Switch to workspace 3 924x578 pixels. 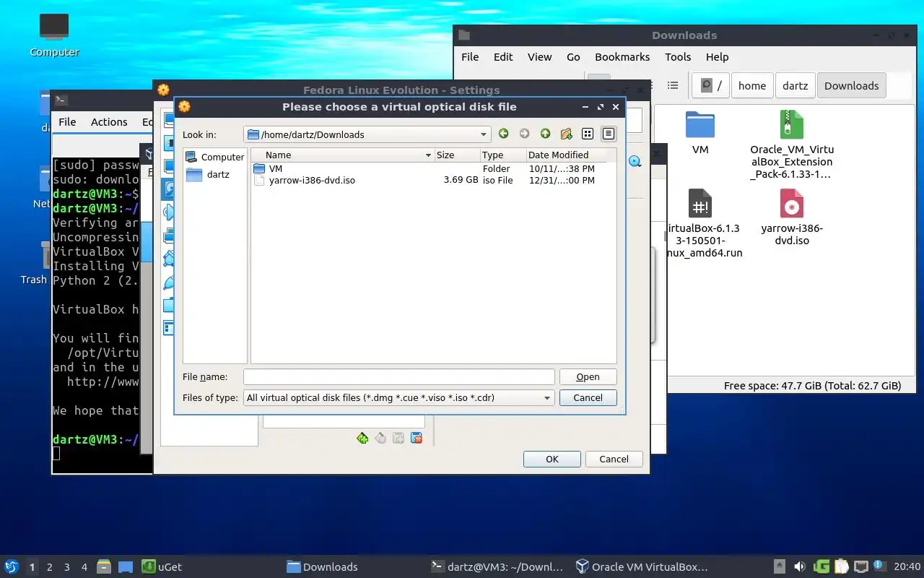[x=67, y=567]
